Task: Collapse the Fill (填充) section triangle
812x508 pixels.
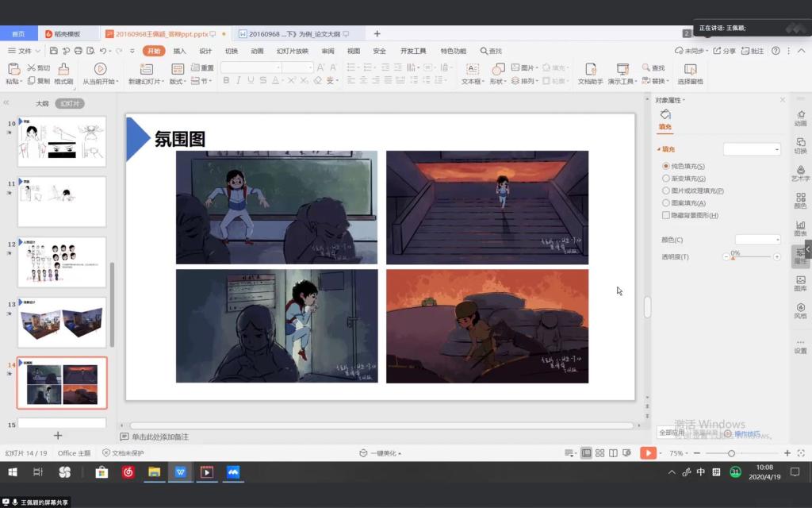Action: pos(658,150)
